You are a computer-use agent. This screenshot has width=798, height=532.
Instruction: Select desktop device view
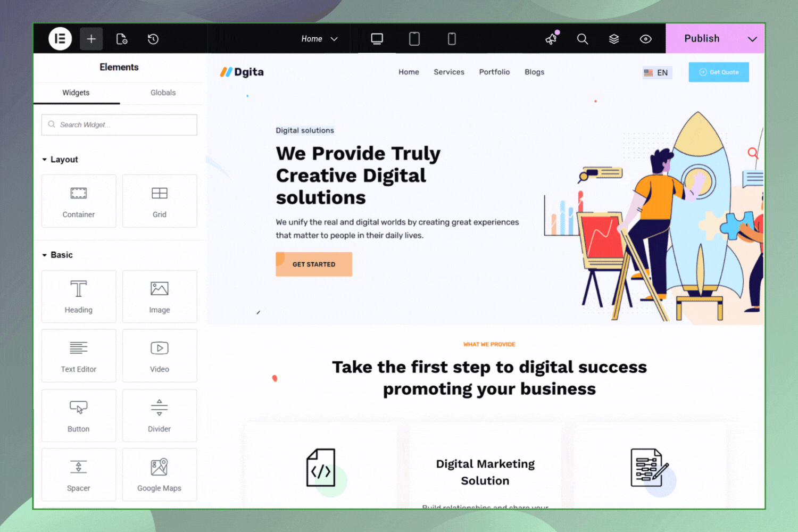point(377,39)
